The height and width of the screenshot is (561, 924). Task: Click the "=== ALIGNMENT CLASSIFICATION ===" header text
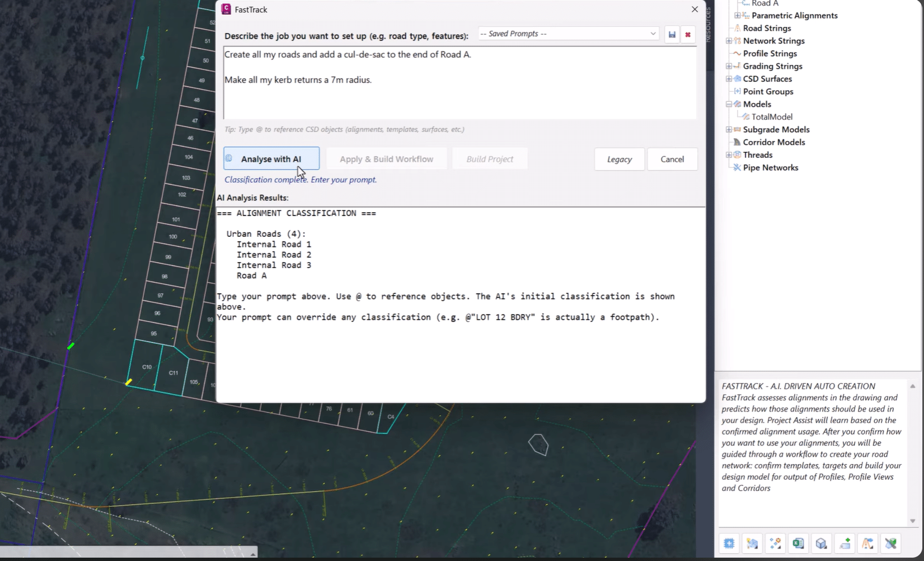(296, 213)
